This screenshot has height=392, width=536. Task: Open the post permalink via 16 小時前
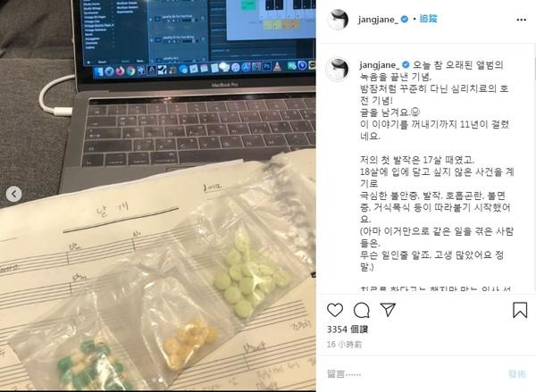pos(344,345)
